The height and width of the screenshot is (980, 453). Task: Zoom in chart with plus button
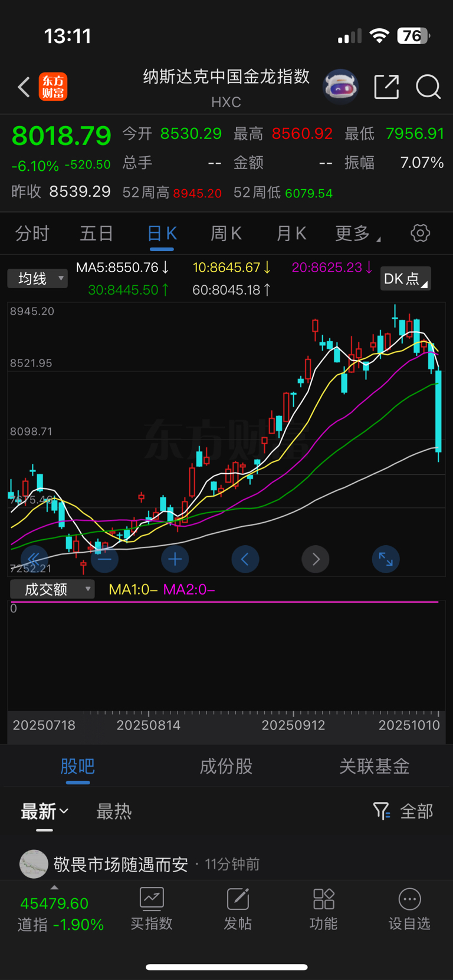[x=175, y=559]
